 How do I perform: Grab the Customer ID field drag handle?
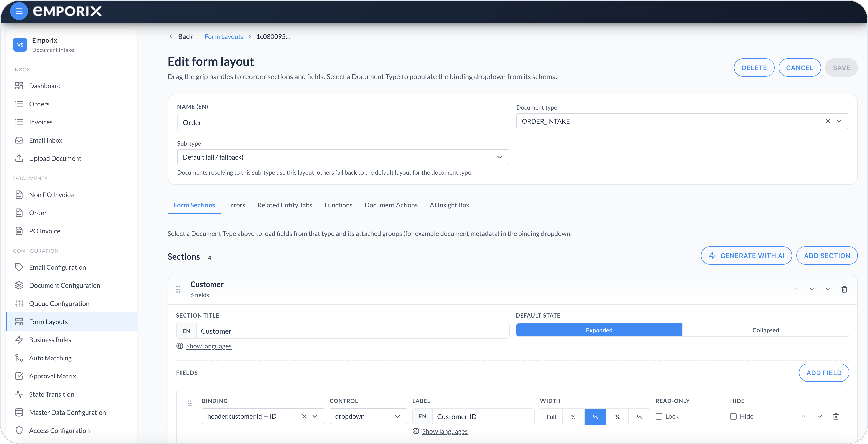(x=190, y=403)
